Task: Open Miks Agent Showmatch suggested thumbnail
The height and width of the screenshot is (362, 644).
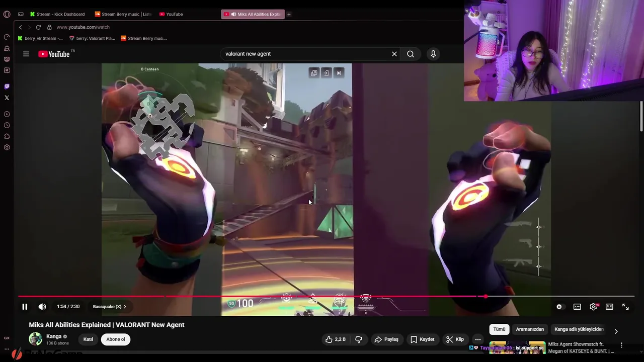Action: point(517,347)
